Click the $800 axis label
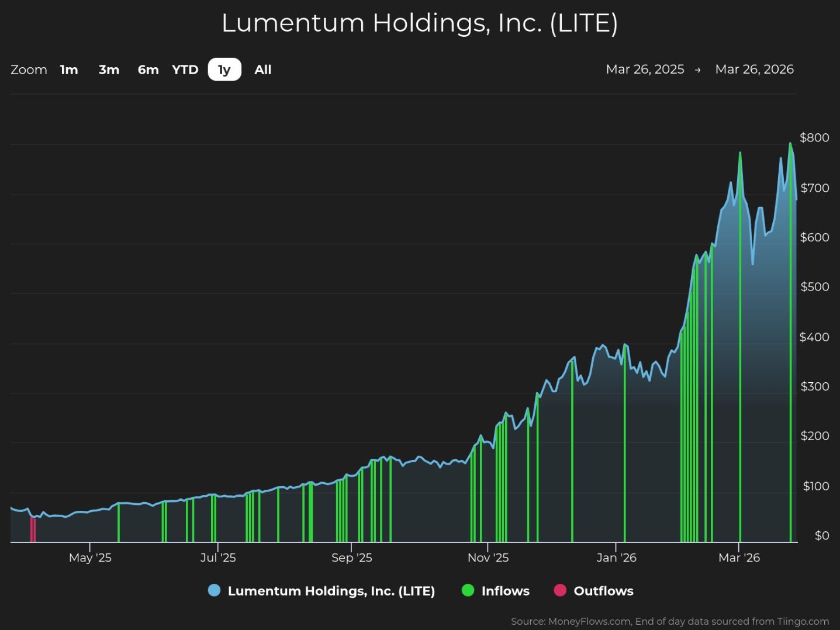The width and height of the screenshot is (840, 630). [814, 138]
